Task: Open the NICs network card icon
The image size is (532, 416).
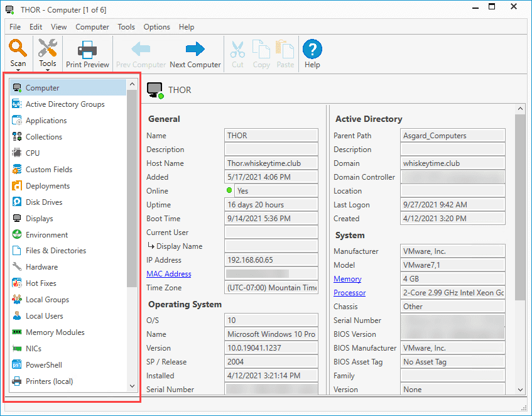Action: tap(17, 348)
